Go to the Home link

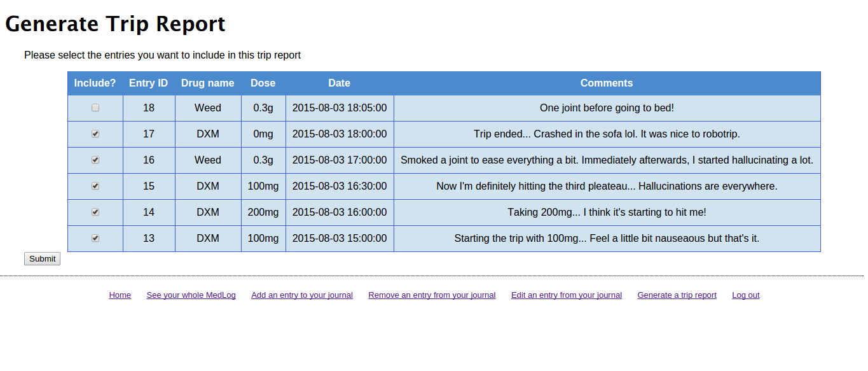click(x=120, y=295)
